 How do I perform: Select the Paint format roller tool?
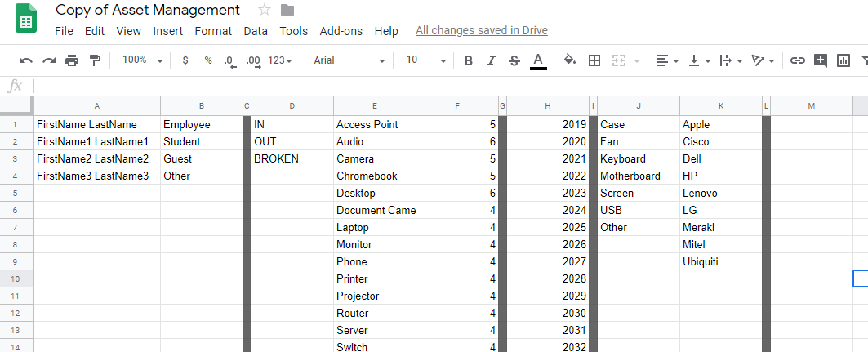pyautogui.click(x=95, y=60)
